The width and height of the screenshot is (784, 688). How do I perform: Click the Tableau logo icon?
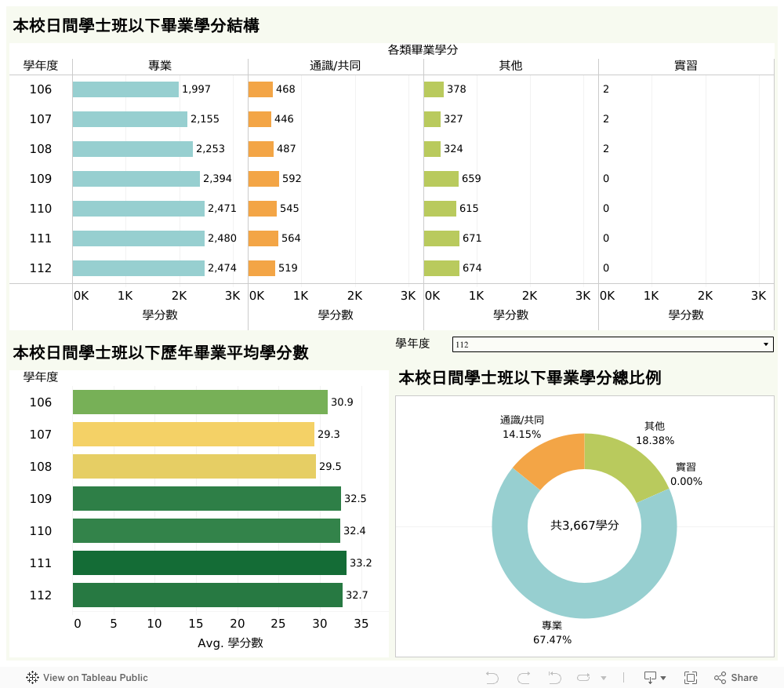click(32, 678)
